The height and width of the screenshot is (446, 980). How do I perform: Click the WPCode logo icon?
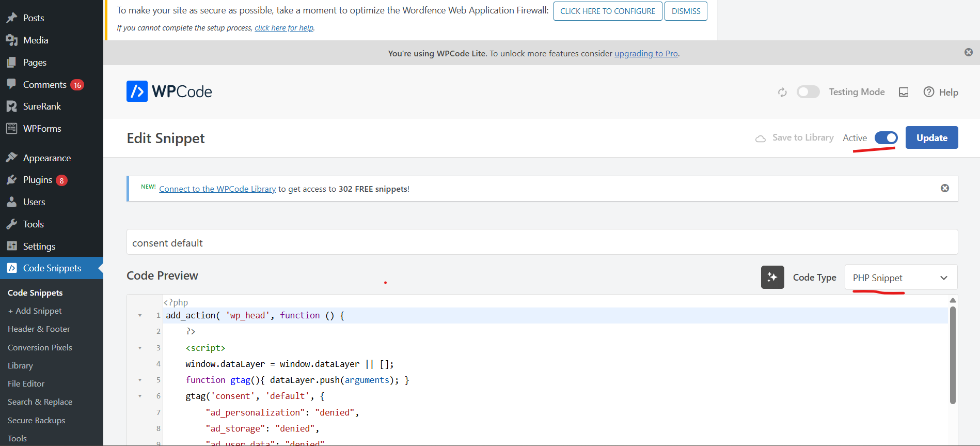[137, 91]
